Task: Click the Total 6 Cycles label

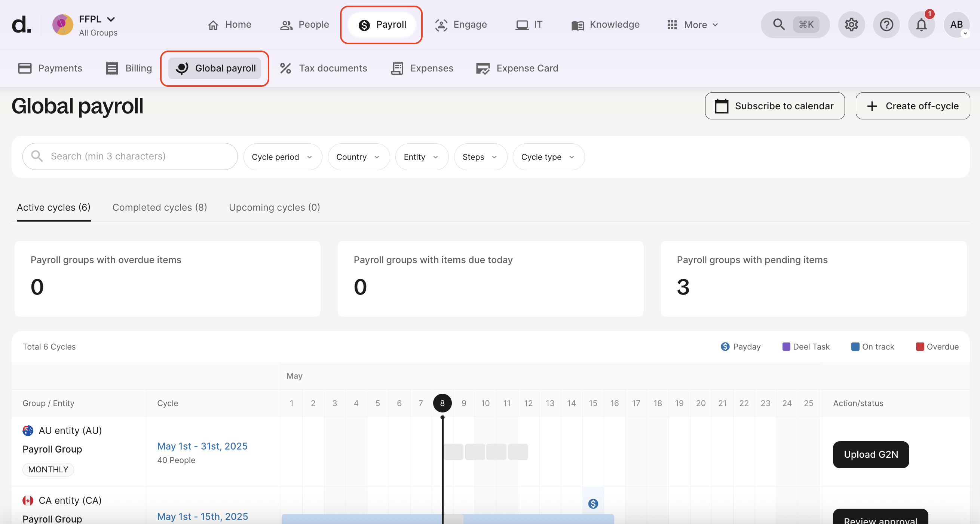Action: 49,347
